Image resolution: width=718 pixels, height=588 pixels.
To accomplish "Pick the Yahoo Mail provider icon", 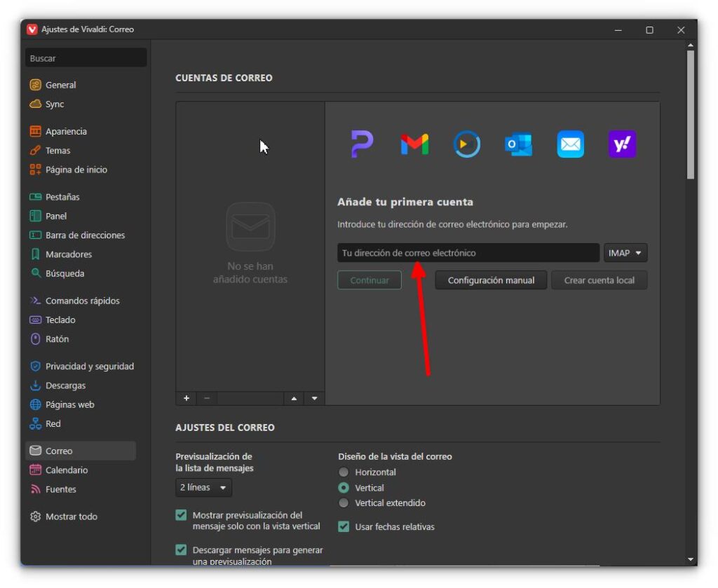I will 622,144.
